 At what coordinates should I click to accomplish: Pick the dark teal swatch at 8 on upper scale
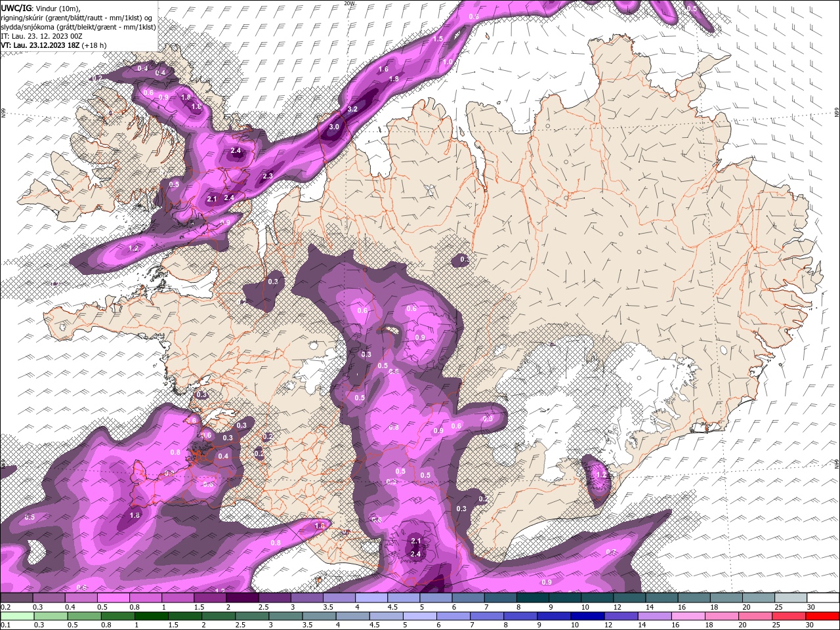click(532, 598)
